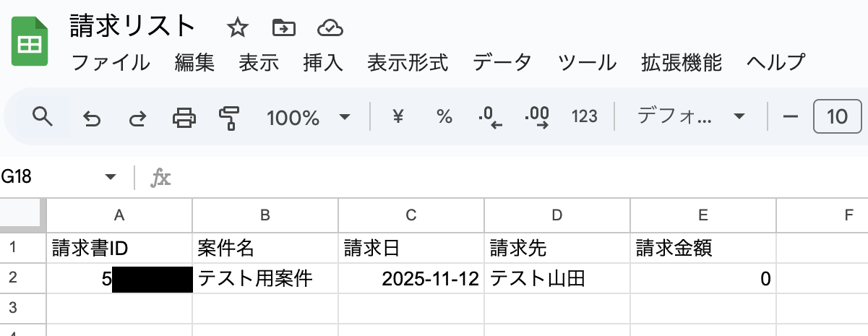
Task: Click the redo arrow icon
Action: tap(137, 117)
